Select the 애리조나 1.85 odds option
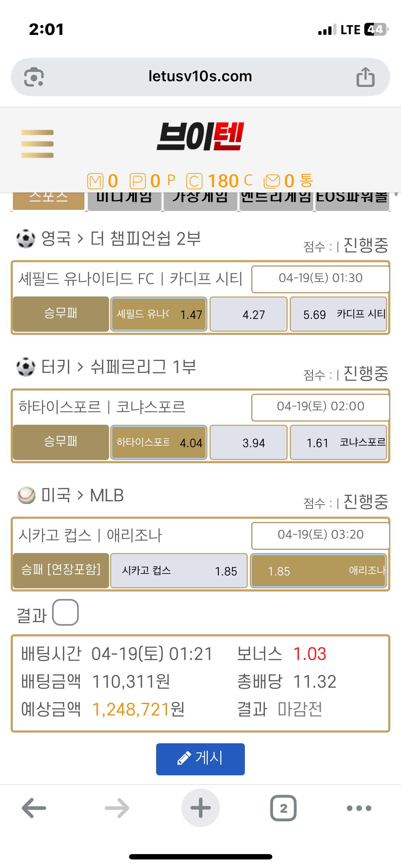This screenshot has height=868, width=401. [319, 571]
